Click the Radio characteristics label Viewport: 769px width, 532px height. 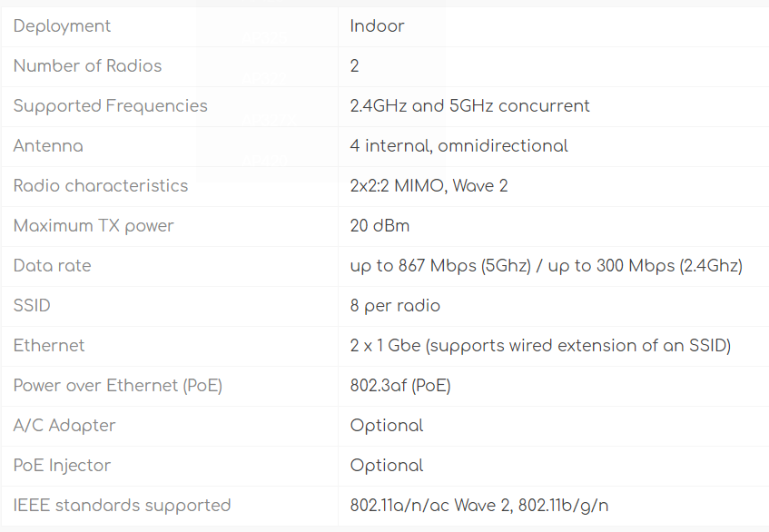[101, 186]
